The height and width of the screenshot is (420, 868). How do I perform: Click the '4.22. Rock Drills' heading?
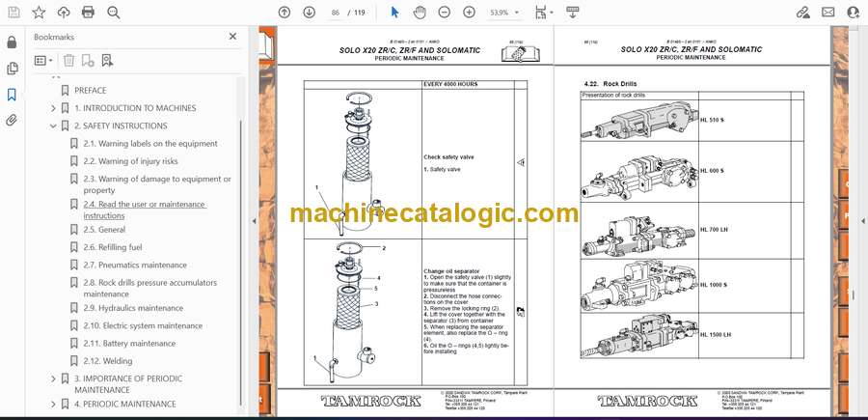click(610, 84)
